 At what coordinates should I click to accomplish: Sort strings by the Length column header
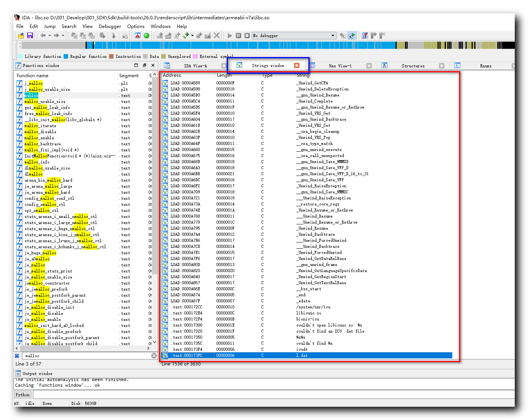(224, 75)
